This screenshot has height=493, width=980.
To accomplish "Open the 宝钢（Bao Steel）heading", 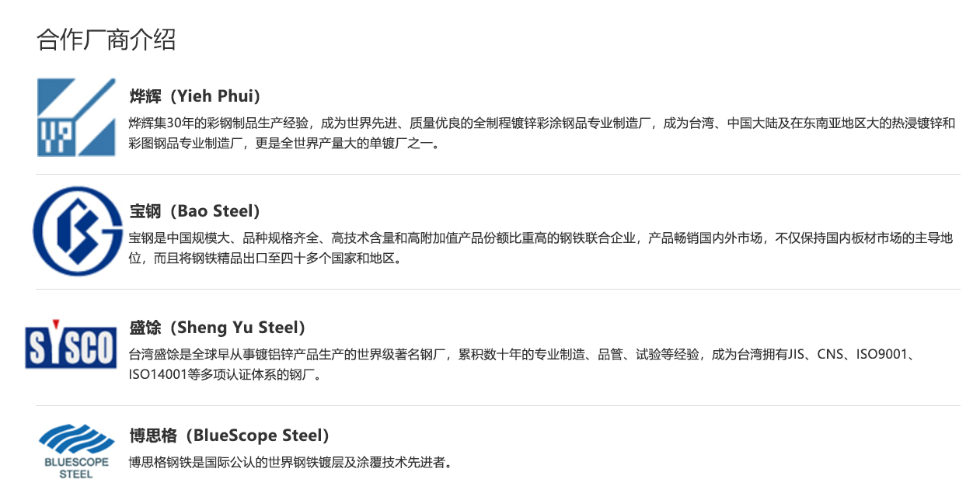I will click(195, 211).
